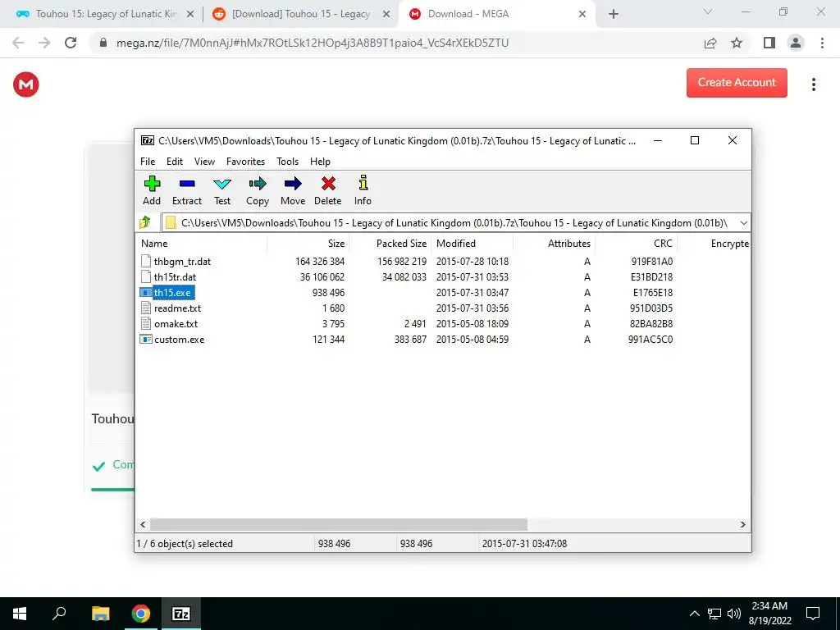Select the thbgm_tr.dat file
840x630 pixels.
182,262
